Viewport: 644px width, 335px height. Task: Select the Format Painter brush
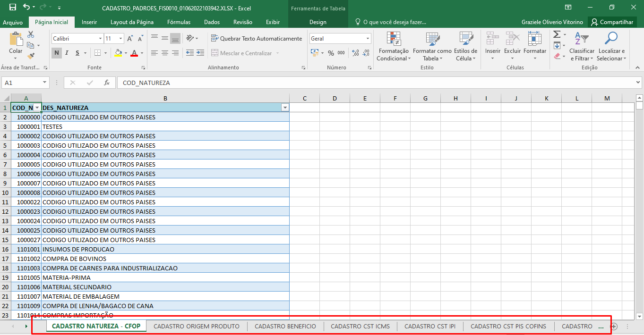coord(31,56)
